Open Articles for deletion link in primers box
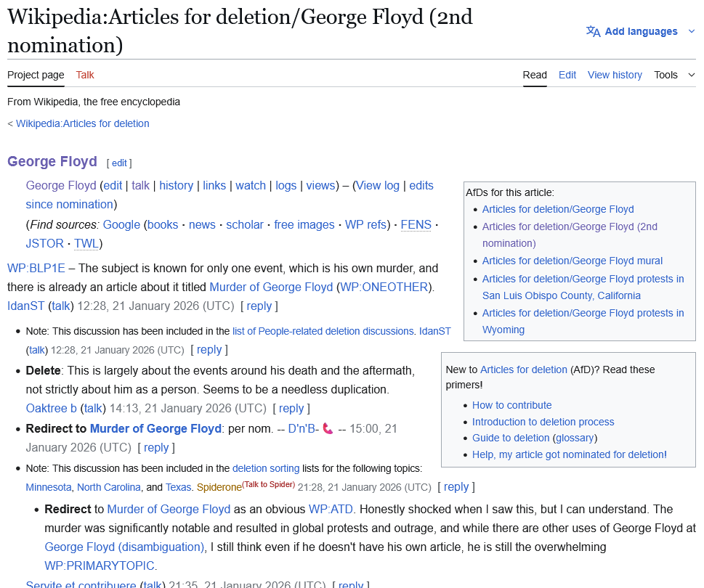The width and height of the screenshot is (704, 588). coord(524,370)
